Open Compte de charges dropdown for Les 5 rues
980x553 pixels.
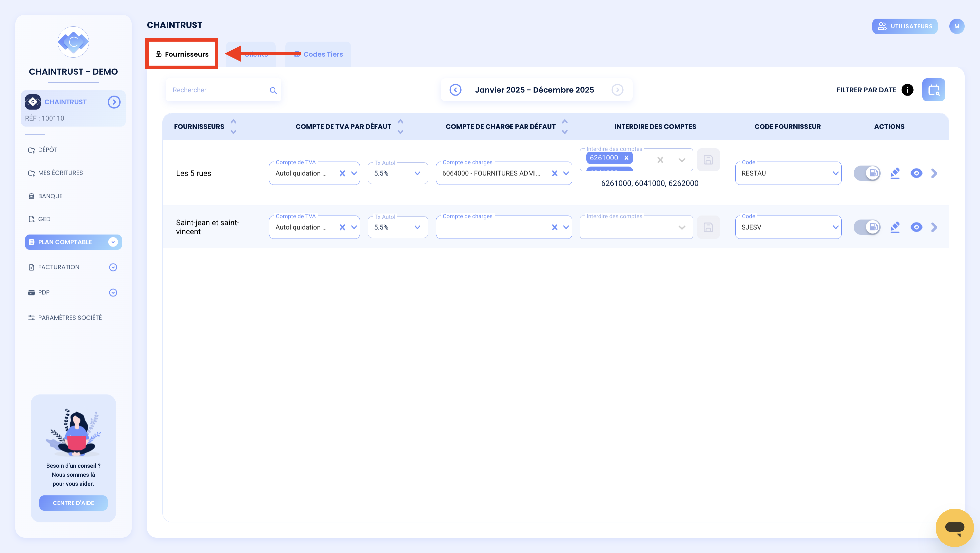click(566, 174)
